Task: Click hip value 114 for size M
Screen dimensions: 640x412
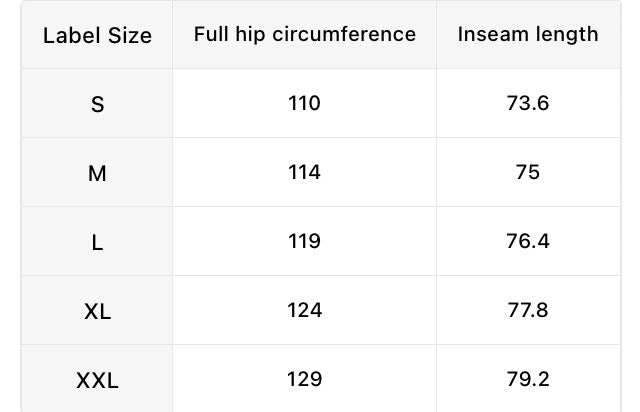Action: pos(304,172)
